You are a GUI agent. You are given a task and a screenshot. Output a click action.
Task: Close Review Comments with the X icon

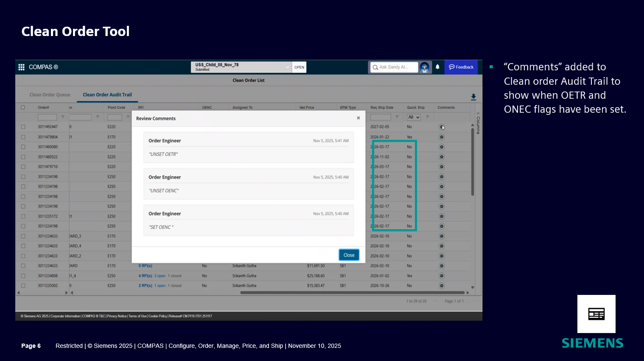[358, 118]
